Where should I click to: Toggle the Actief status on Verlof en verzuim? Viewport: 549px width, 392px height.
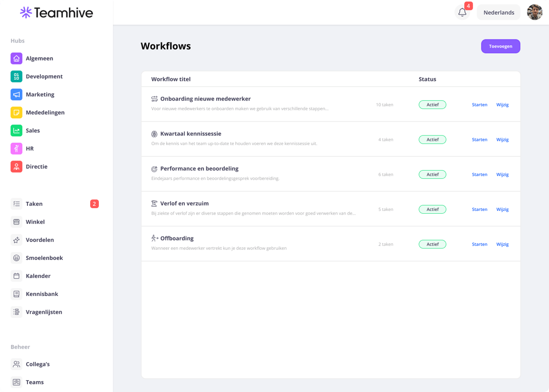(x=432, y=209)
